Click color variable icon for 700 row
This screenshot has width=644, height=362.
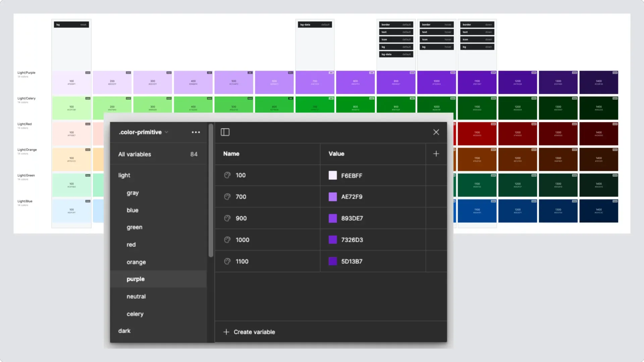click(227, 197)
